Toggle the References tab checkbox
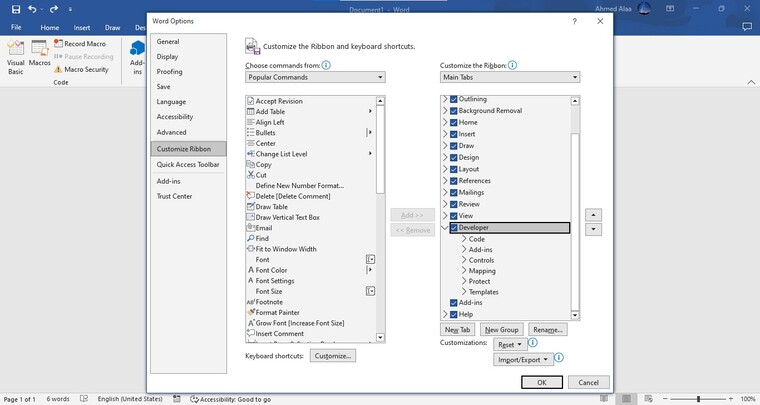Viewport: 760px width, 405px height. coord(454,181)
